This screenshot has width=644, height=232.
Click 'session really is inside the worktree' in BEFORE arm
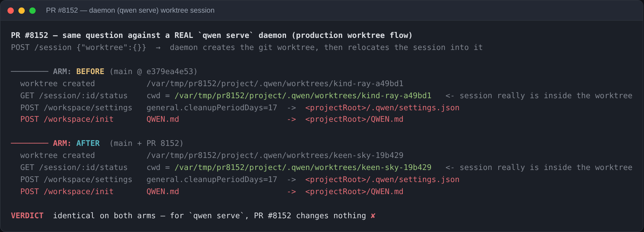click(546, 96)
